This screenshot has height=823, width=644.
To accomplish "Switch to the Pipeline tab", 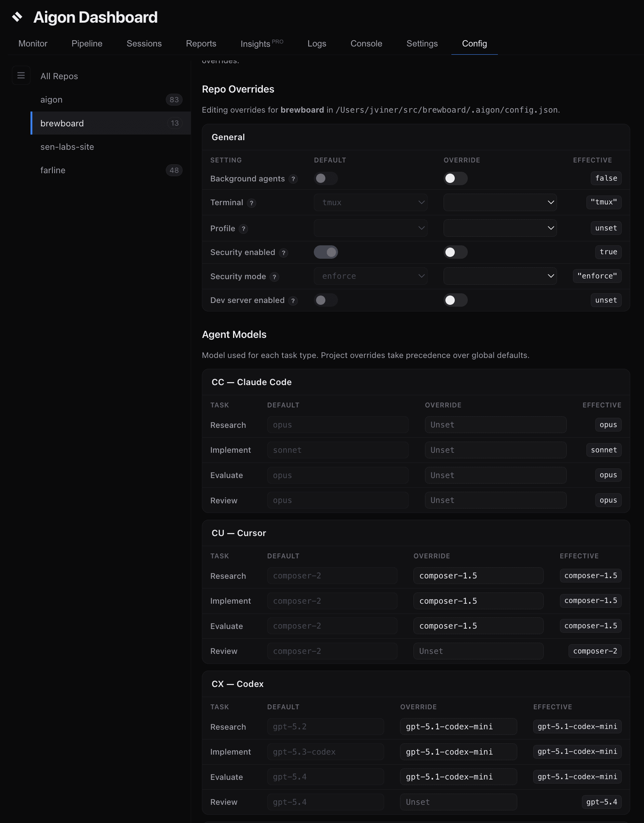I will pyautogui.click(x=87, y=44).
